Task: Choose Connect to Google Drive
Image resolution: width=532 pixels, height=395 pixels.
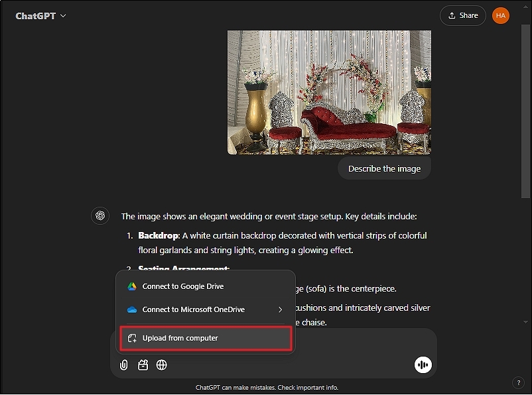Action: 183,286
